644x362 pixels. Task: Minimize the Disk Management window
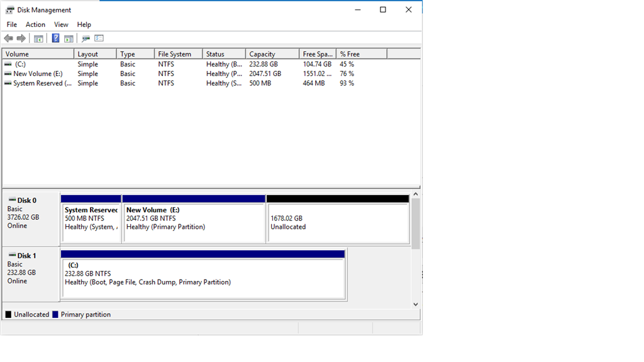(358, 10)
